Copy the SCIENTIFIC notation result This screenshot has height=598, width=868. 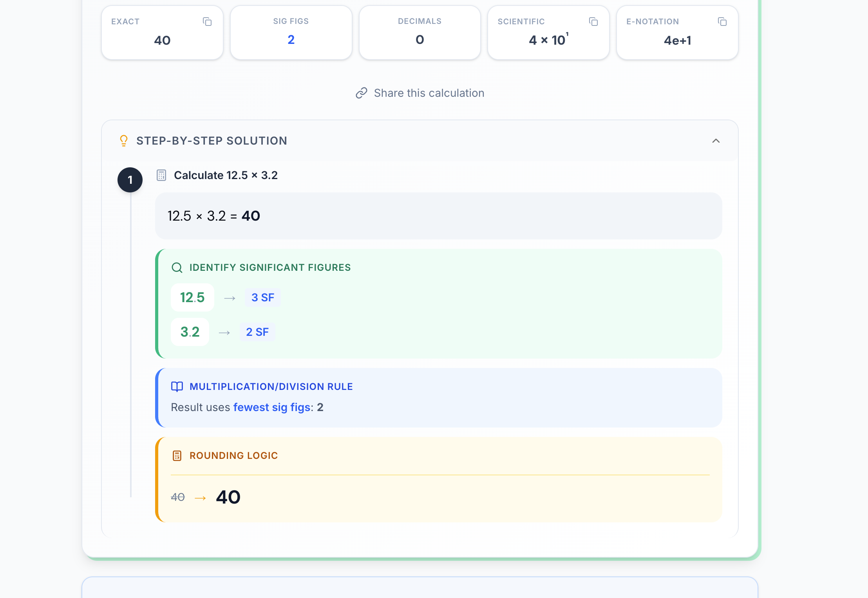click(x=593, y=22)
